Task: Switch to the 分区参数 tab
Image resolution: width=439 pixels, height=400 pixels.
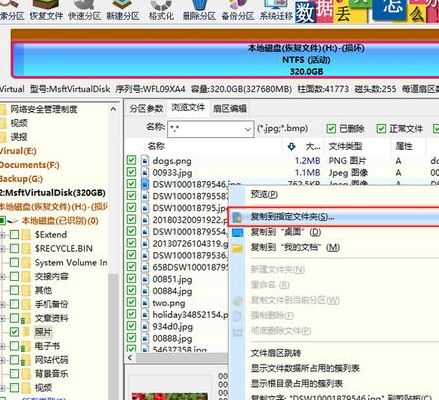Action: (146, 108)
